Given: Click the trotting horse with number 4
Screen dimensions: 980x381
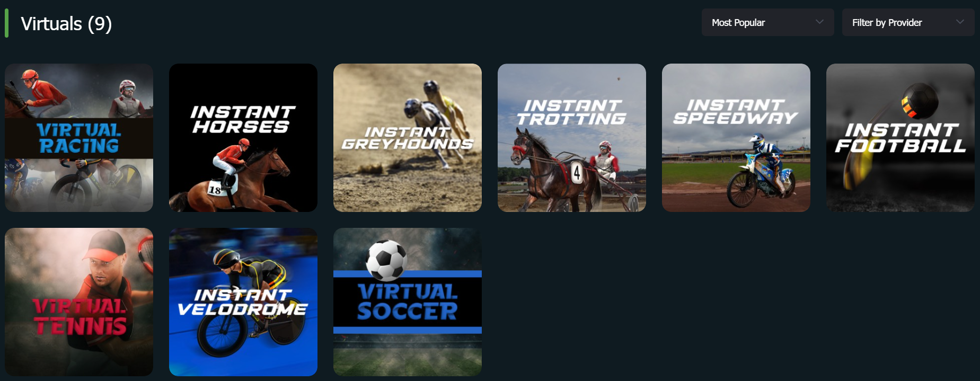Looking at the screenshot, I should (551, 170).
